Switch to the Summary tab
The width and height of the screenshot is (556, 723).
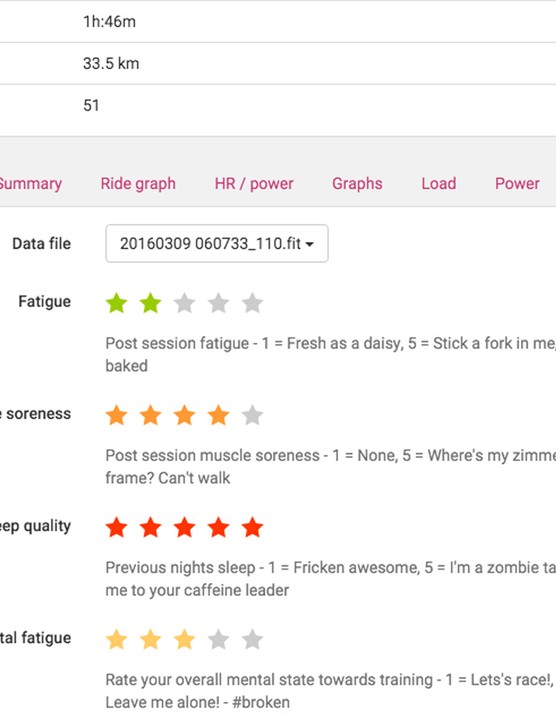(30, 184)
